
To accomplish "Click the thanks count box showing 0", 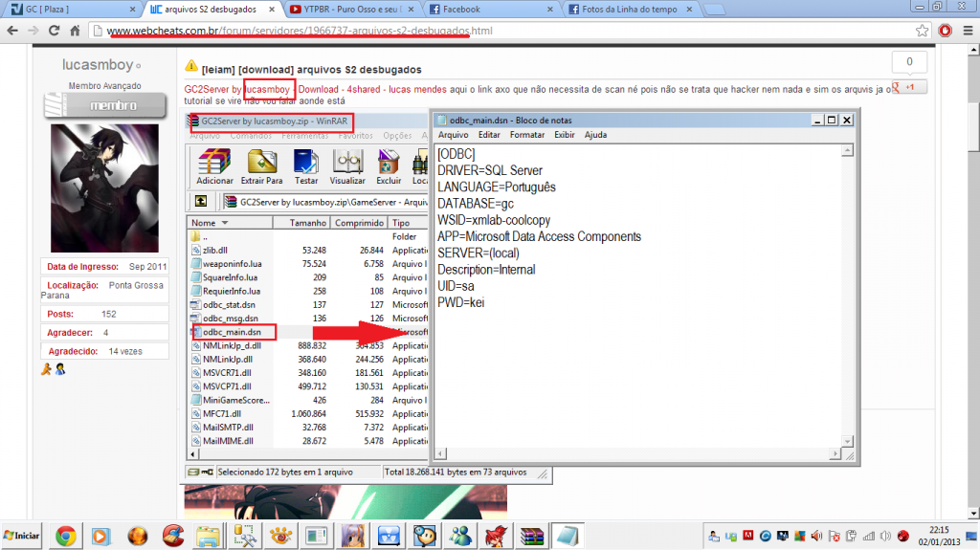I will [909, 62].
